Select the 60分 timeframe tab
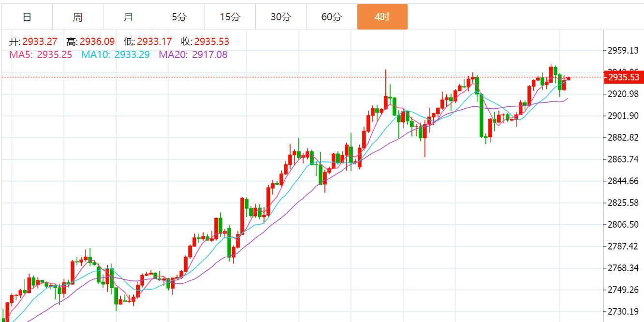644x322 pixels. coord(332,17)
